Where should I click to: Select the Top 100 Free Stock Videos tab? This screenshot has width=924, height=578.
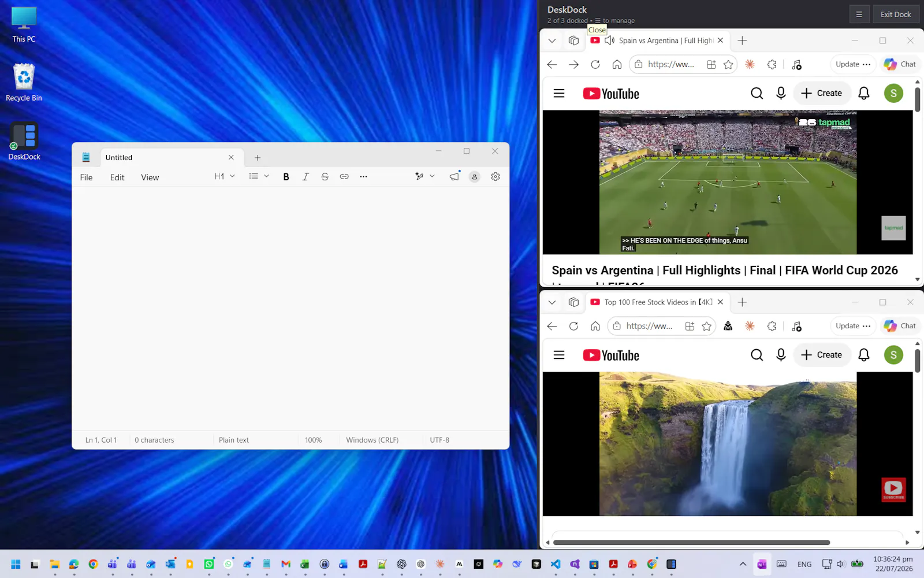click(658, 302)
